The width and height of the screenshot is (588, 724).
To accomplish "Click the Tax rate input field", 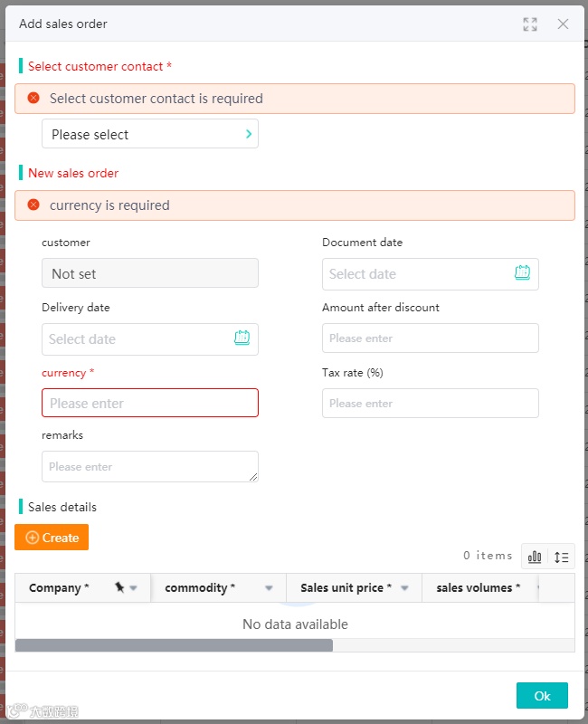I will 431,403.
